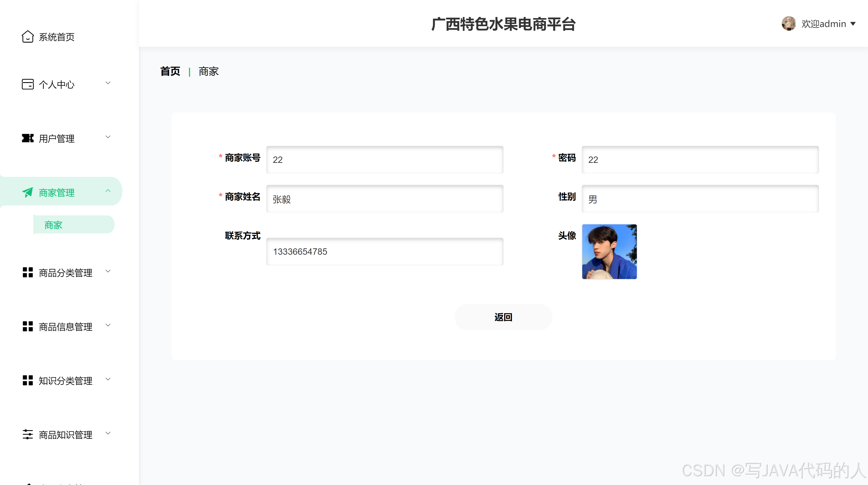Click the 头像 portrait thumbnail
This screenshot has height=485, width=868.
(609, 252)
